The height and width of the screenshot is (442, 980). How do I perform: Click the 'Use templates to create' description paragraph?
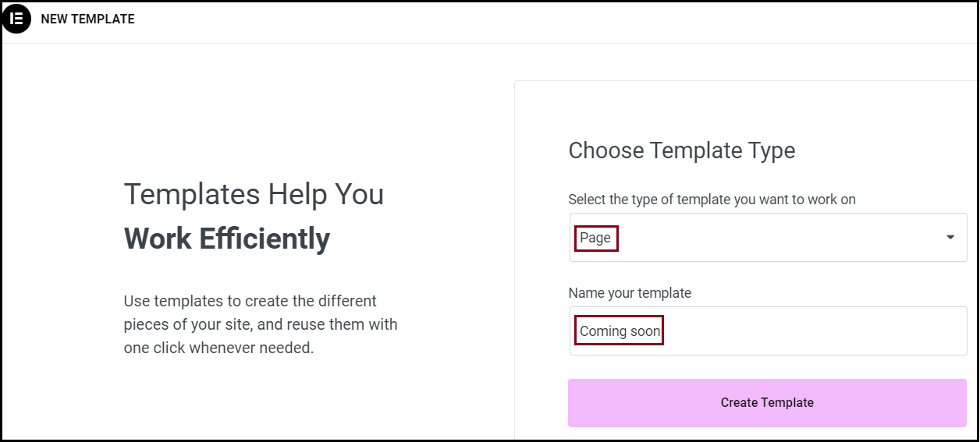260,324
